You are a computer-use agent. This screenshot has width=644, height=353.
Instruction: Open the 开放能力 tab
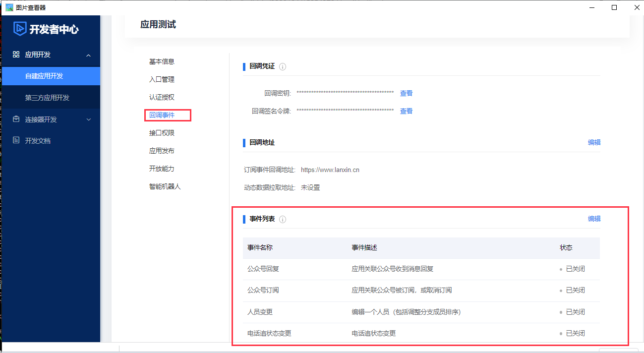[162, 169]
